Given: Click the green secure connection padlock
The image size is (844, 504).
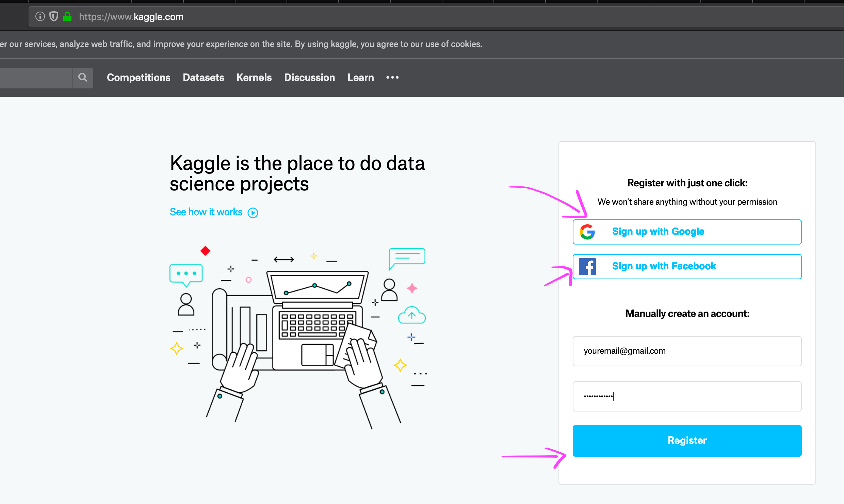Looking at the screenshot, I should [x=67, y=16].
